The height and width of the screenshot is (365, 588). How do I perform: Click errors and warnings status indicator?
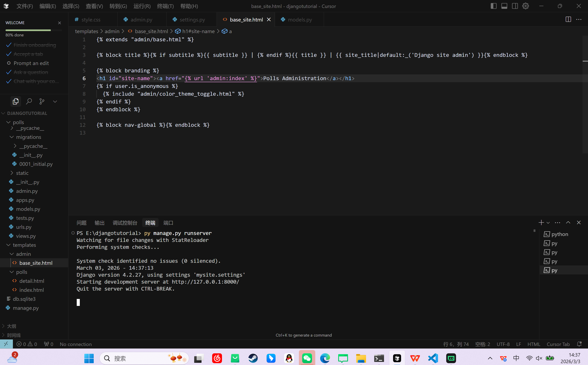tap(27, 344)
